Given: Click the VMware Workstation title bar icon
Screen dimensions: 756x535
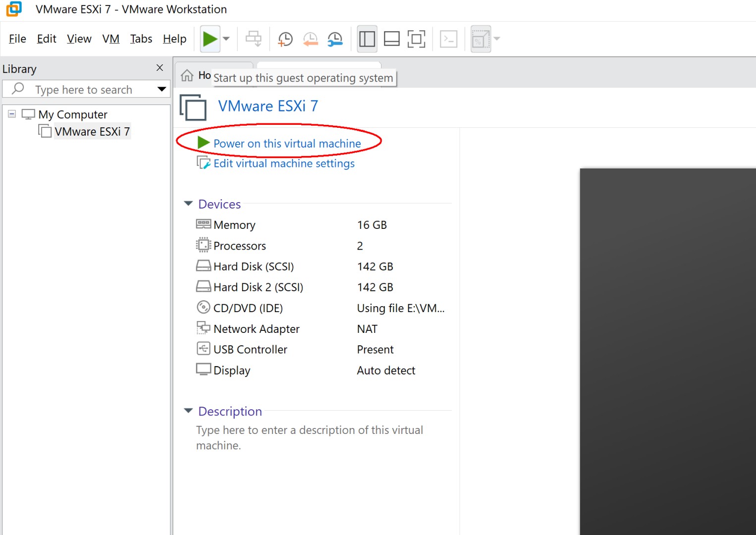Looking at the screenshot, I should pos(14,9).
